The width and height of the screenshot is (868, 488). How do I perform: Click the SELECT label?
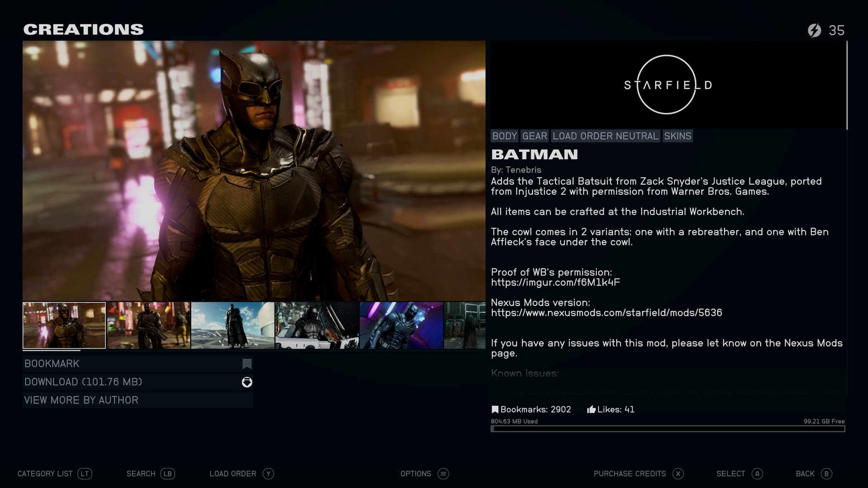(731, 474)
